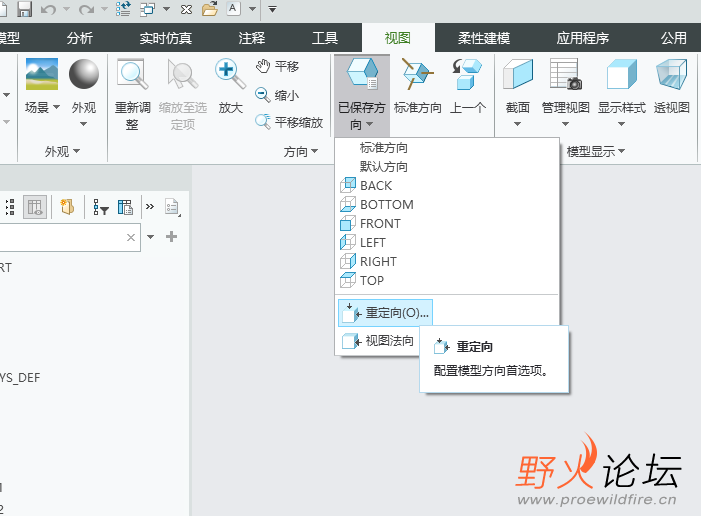Click the close window X icon in quick access toolbar
Viewport: 701px width, 516px height.
[x=186, y=9]
